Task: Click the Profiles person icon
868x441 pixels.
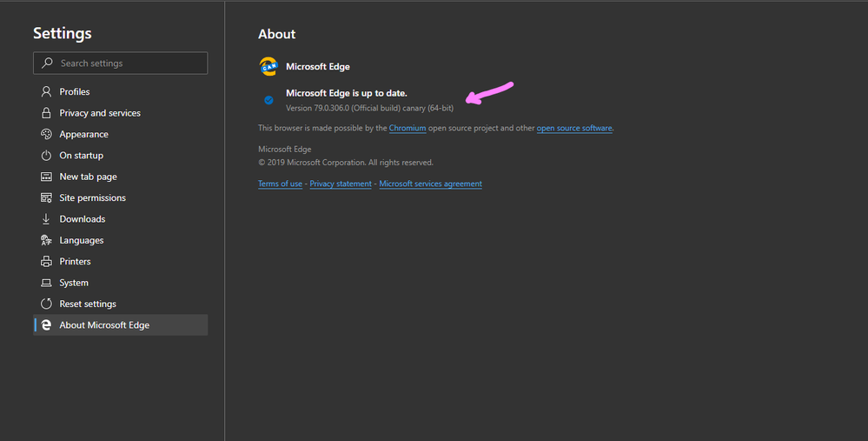Action: 47,92
